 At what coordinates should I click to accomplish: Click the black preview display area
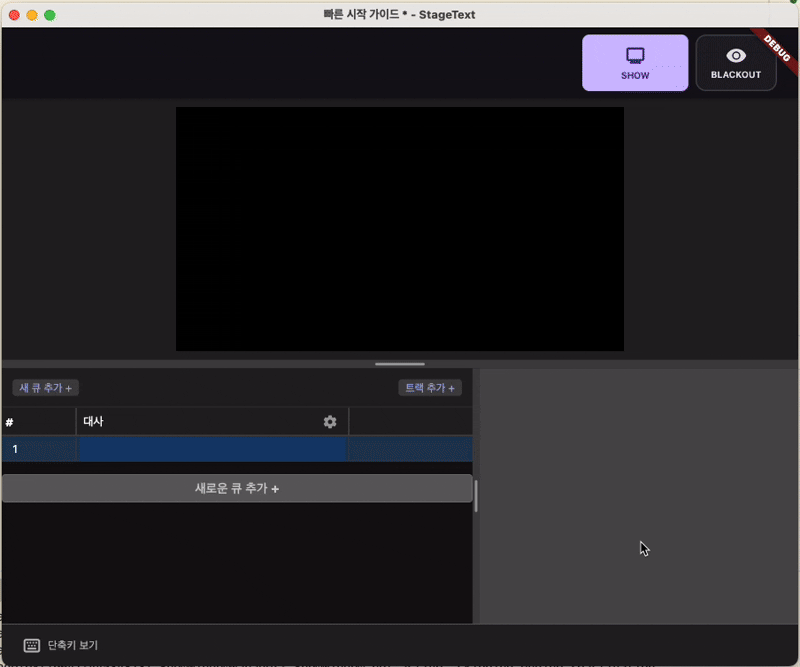[399, 229]
